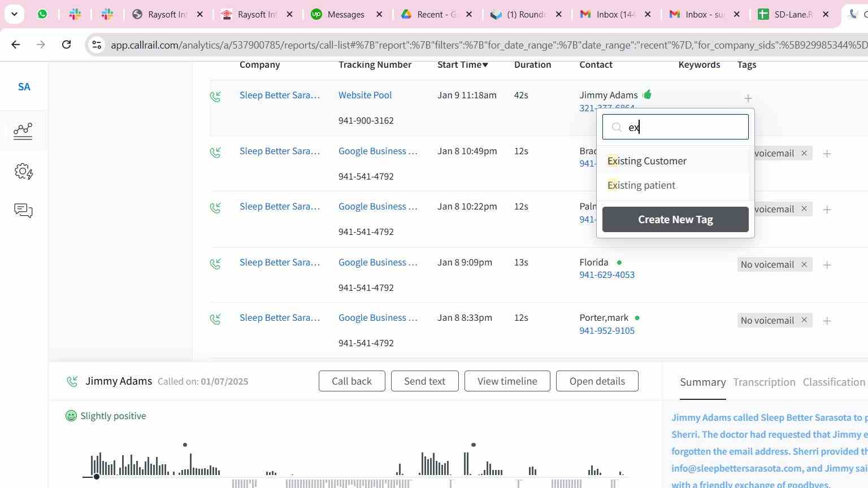Focus the browser address bar URL
The width and height of the screenshot is (868, 488).
tap(488, 45)
